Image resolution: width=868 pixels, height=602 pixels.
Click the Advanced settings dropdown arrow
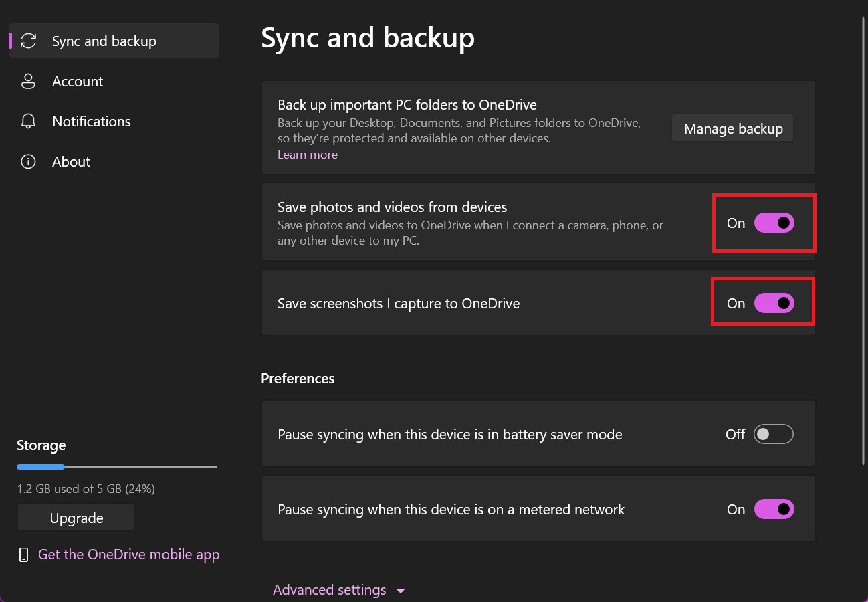(x=401, y=591)
